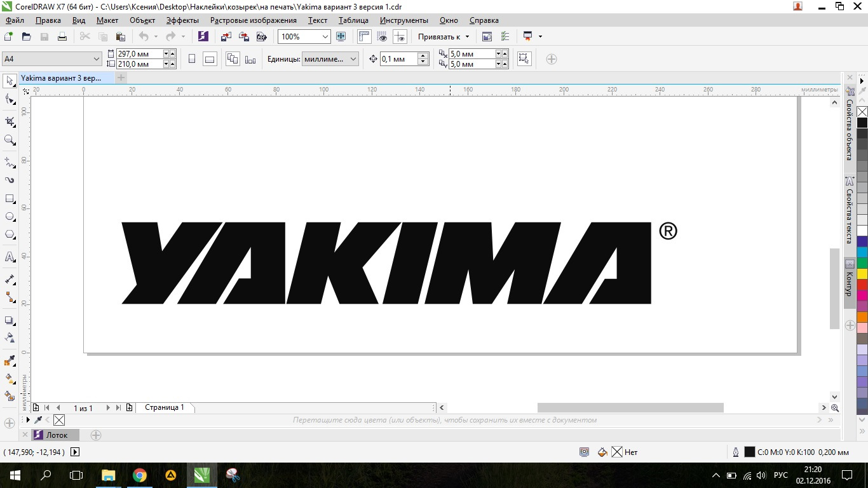Open the Options dialog icon
868x488 pixels.
click(505, 36)
